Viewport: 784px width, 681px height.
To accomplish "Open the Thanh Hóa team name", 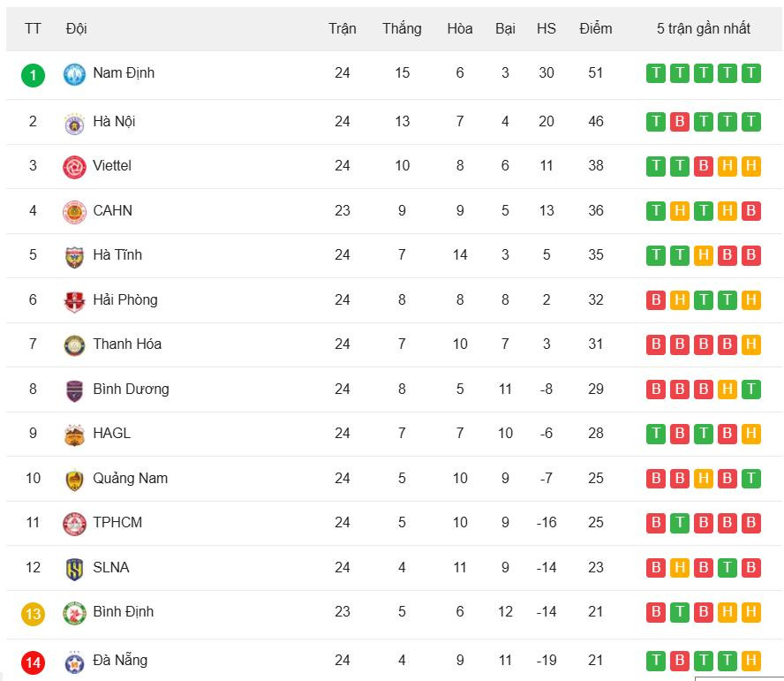I will point(127,344).
